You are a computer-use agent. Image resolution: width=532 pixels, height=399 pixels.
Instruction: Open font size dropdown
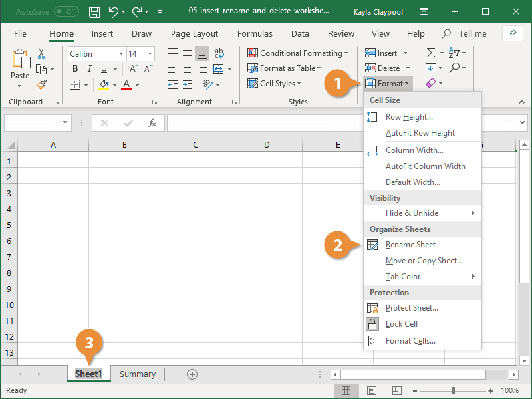(x=150, y=54)
